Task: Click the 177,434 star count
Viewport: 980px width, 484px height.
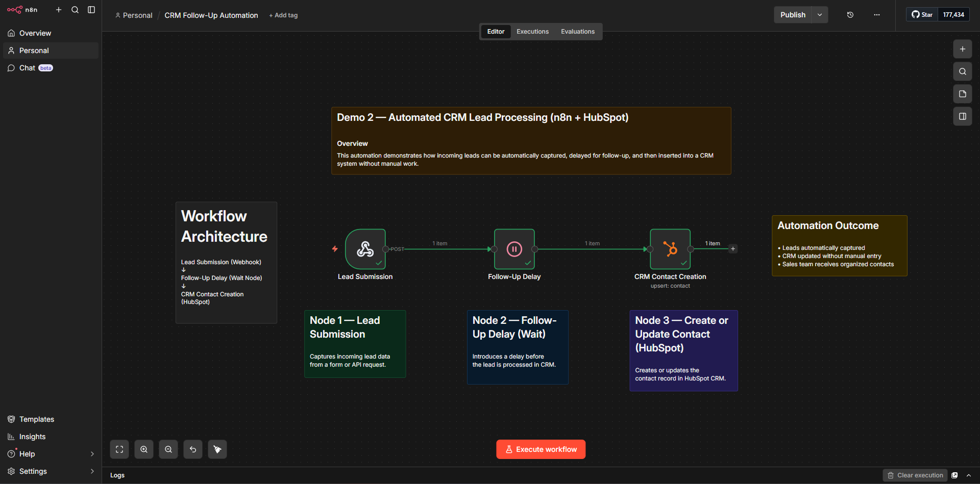Action: 953,15
